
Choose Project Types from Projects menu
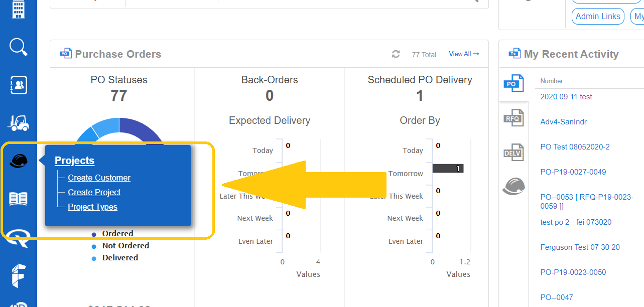click(93, 207)
